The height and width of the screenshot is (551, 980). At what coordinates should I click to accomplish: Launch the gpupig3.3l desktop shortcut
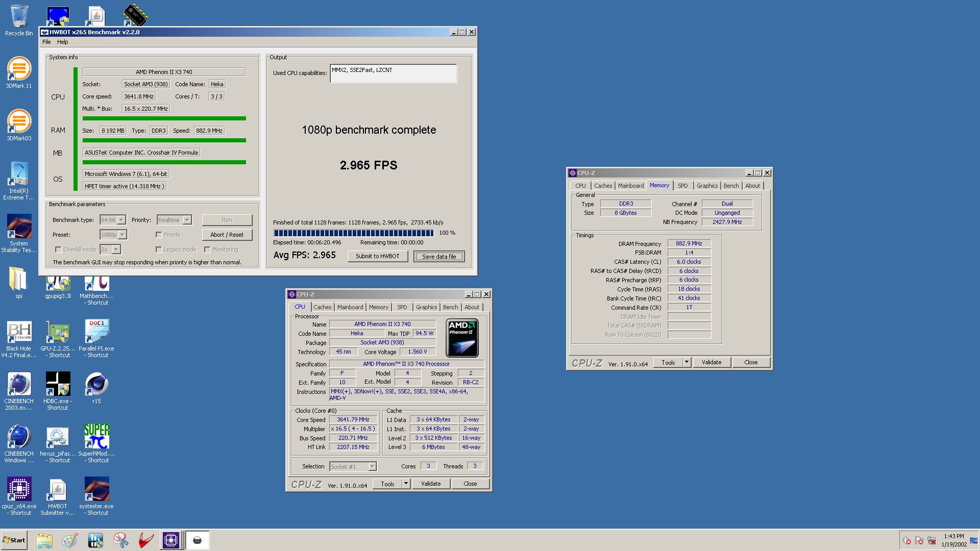[x=58, y=287]
